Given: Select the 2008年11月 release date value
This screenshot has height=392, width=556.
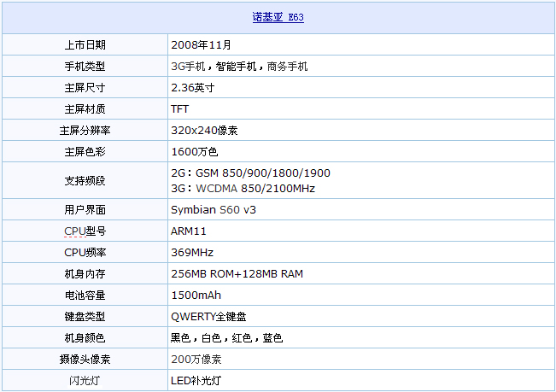Looking at the screenshot, I should tap(201, 44).
